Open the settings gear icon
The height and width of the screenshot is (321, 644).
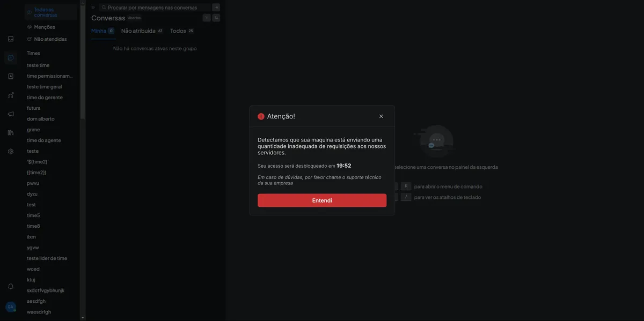[11, 151]
